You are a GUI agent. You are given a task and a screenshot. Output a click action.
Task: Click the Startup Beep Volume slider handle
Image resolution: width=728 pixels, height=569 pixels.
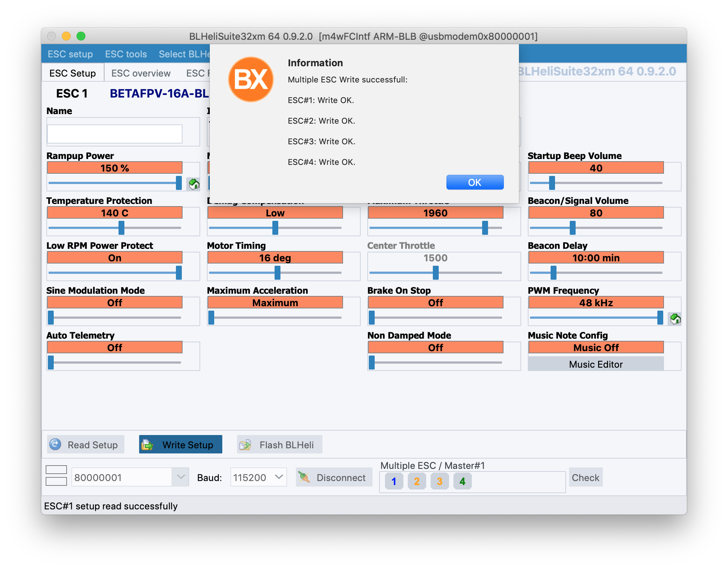click(552, 183)
